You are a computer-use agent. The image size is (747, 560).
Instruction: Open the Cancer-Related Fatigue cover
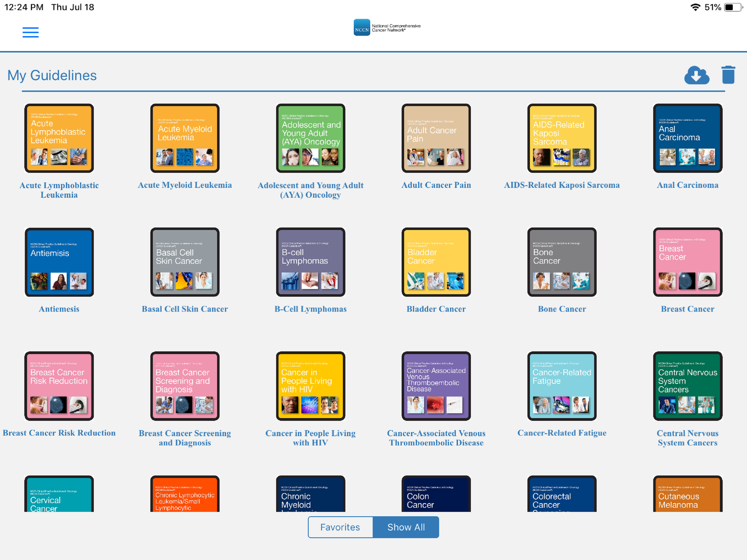[x=562, y=386]
